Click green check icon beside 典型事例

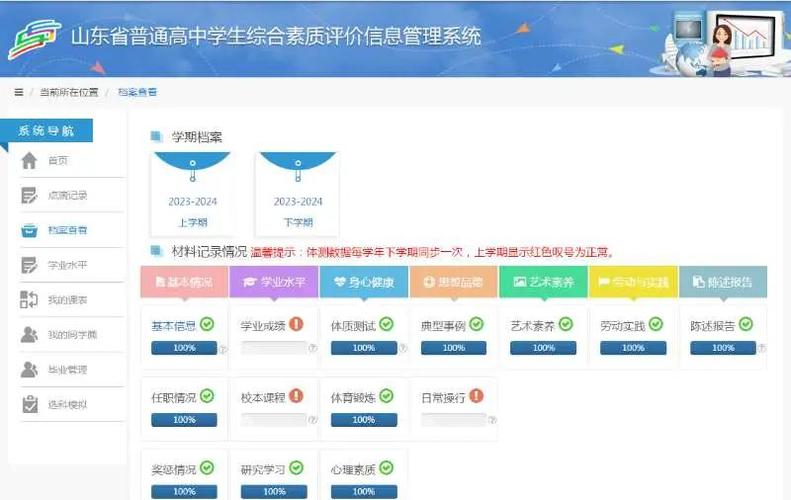pyautogui.click(x=476, y=324)
